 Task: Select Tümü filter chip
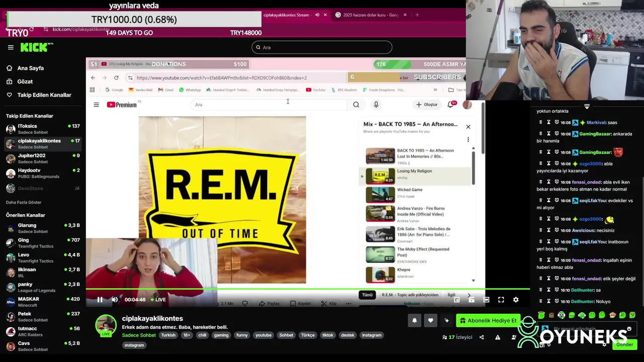point(368,295)
